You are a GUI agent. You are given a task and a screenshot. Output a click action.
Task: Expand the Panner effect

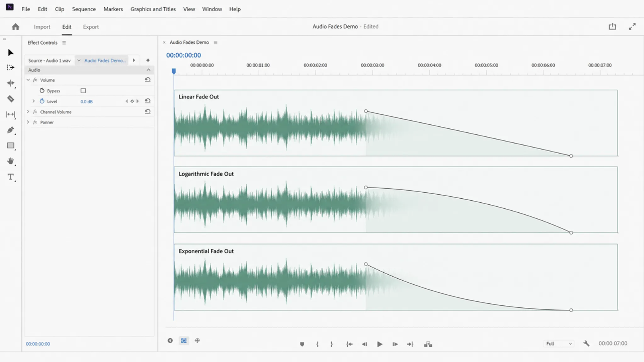28,122
